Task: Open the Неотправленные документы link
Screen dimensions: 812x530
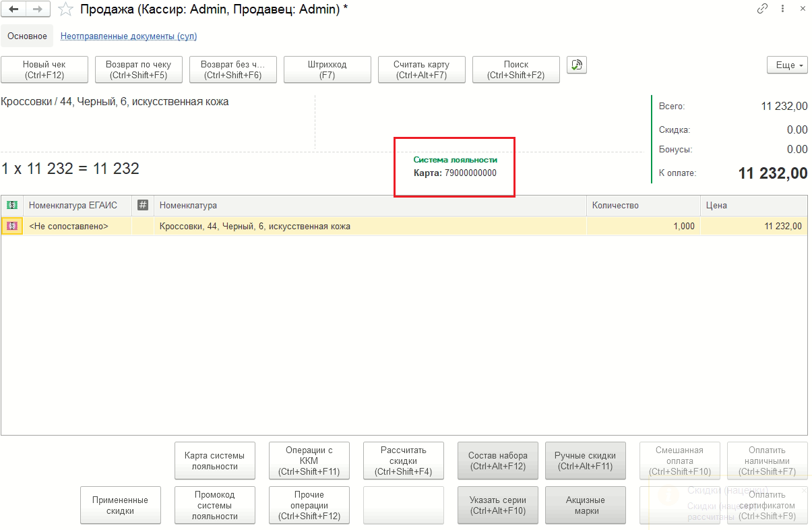Action: [129, 36]
